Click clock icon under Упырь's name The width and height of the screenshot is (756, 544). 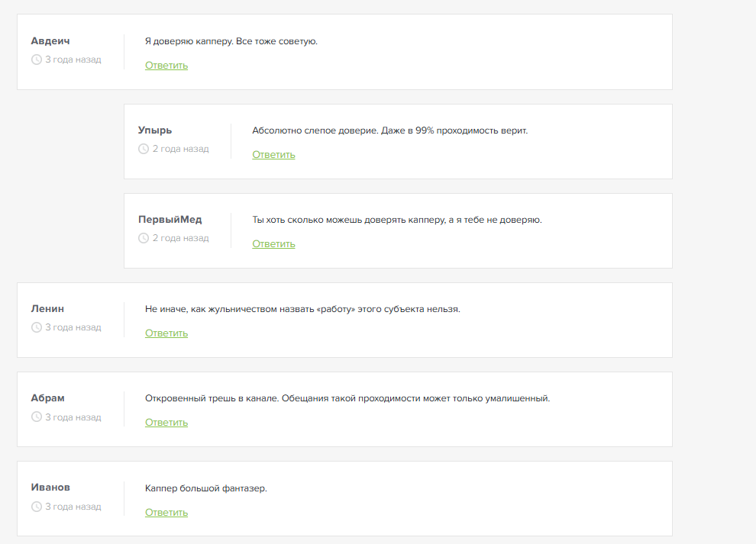[144, 149]
